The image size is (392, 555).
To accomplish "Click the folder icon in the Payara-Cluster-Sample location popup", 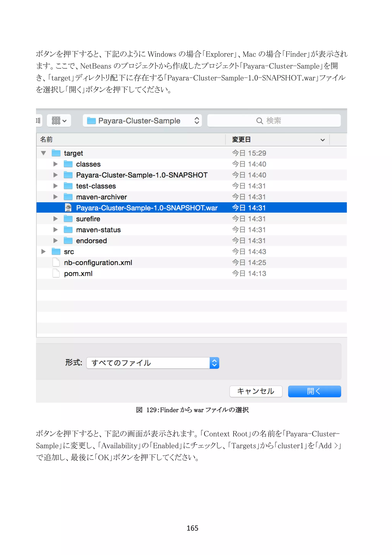I will coord(91,121).
